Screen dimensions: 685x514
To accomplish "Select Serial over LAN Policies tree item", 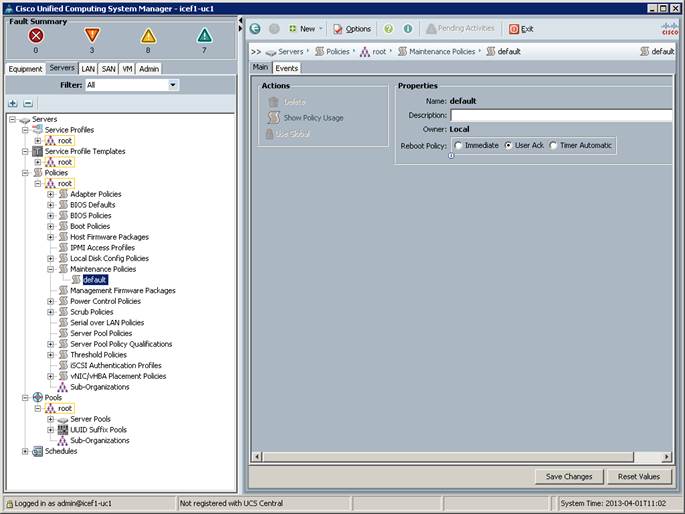I will coord(107,323).
